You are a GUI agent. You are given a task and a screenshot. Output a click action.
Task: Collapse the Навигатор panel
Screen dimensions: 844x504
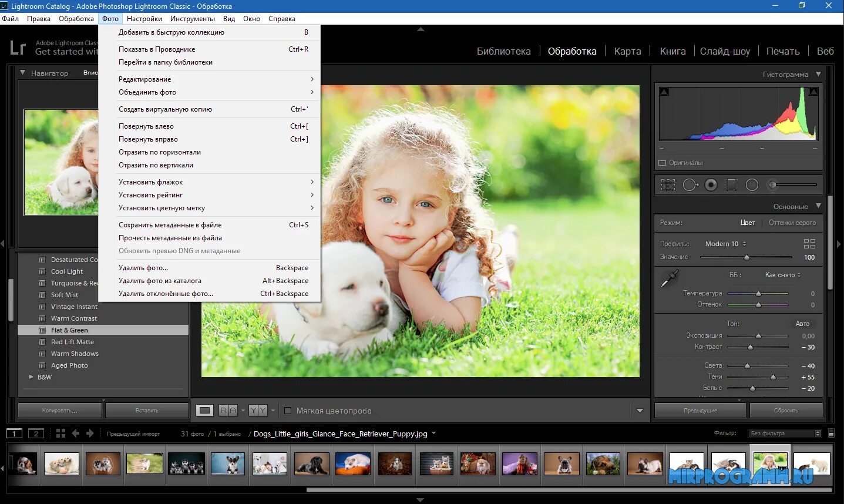[22, 73]
